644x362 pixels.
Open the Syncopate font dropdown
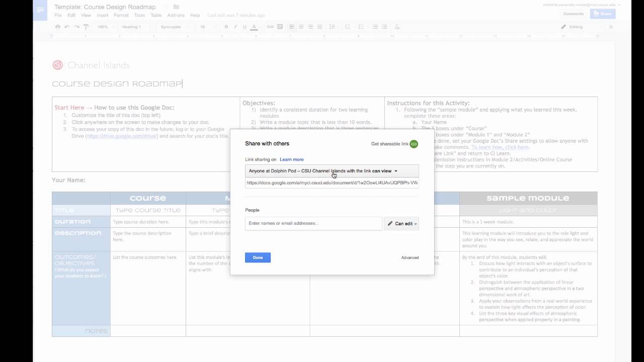click(175, 27)
